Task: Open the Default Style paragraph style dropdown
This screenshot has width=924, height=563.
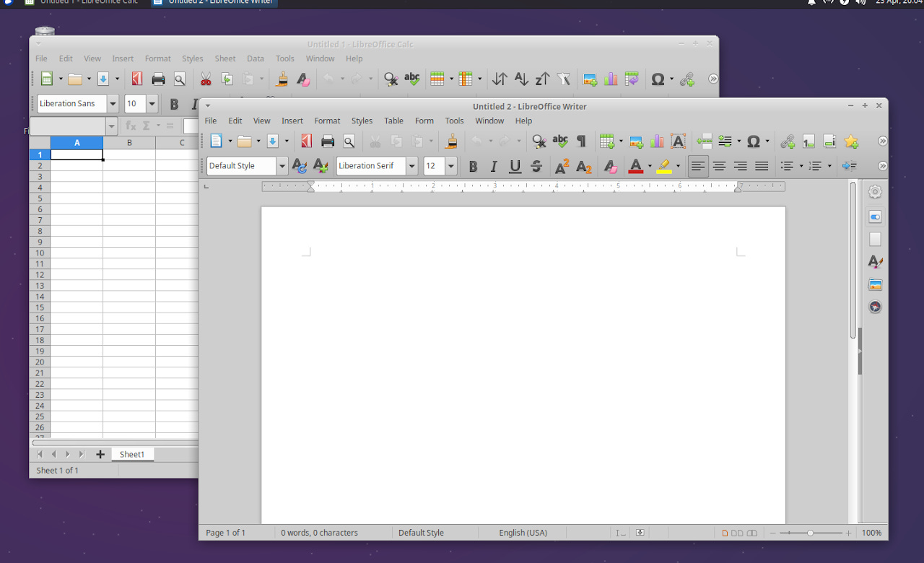Action: [x=282, y=166]
